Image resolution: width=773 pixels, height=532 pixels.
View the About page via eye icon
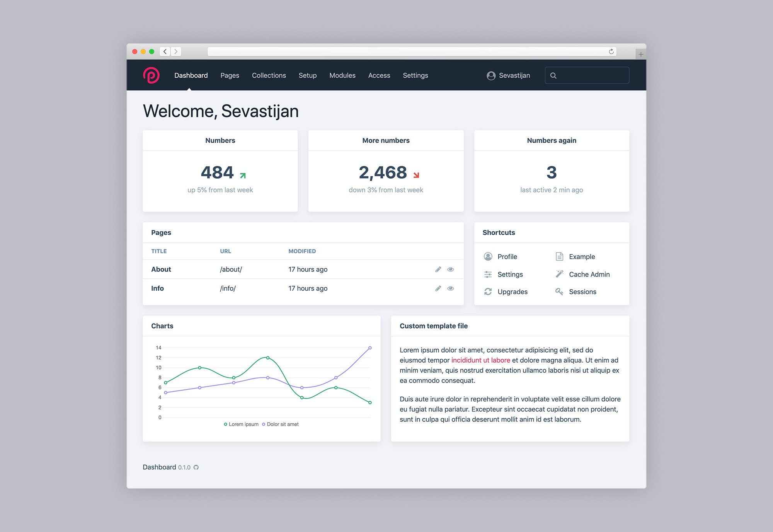(x=451, y=269)
